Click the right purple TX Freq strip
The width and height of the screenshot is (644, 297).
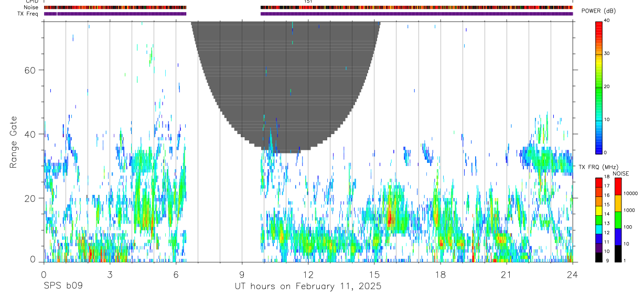[416, 14]
